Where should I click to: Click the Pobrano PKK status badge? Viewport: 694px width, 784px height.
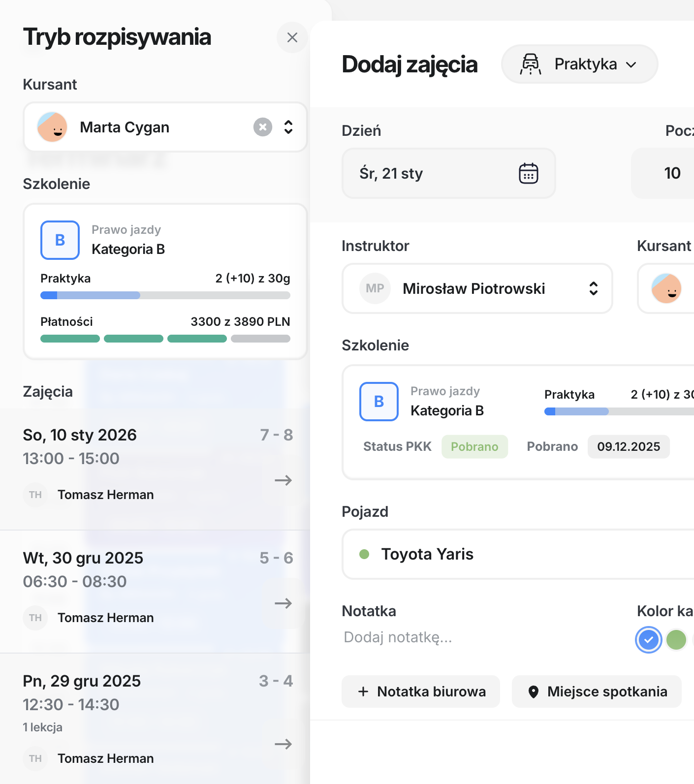point(474,446)
